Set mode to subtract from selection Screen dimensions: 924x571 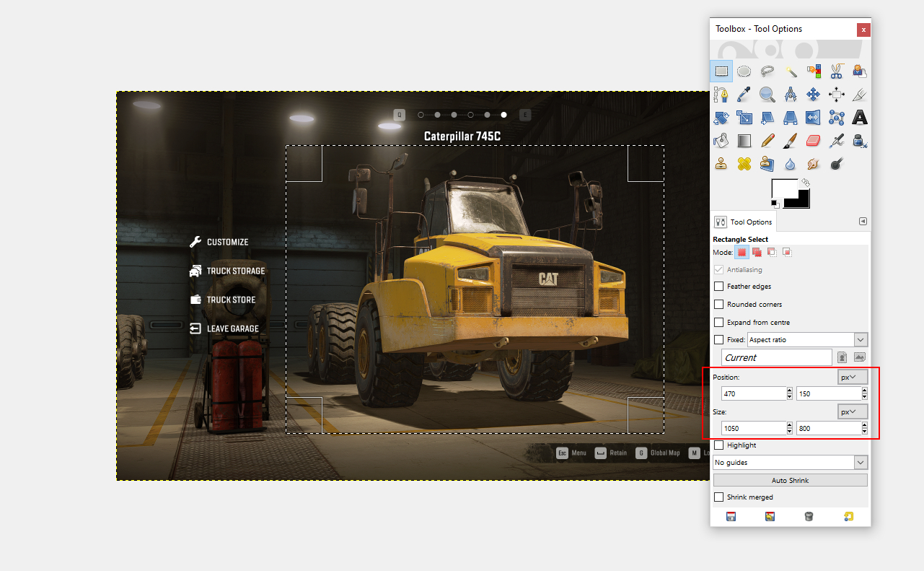(772, 252)
